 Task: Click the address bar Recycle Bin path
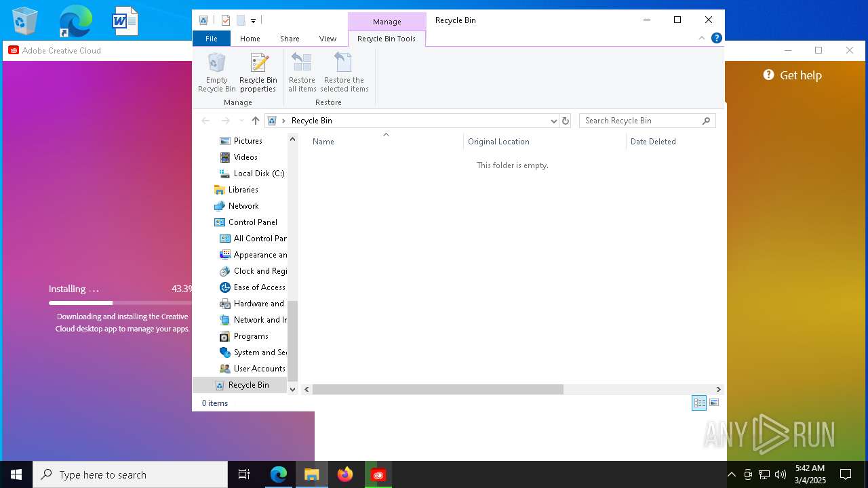pos(312,121)
